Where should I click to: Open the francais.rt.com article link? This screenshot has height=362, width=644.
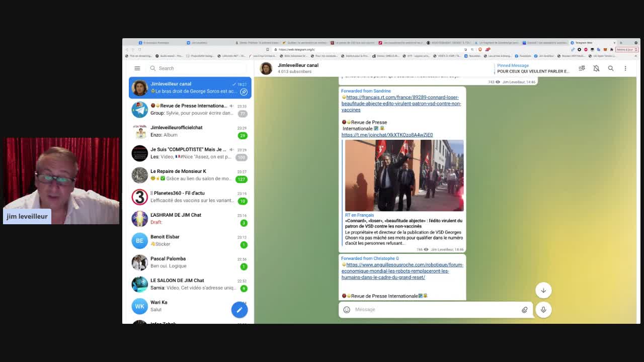[x=401, y=104]
